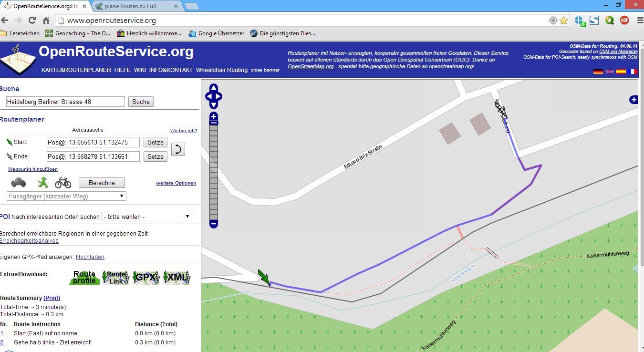644x352 pixels.
Task: Zoom in on the map with plus button
Action: (x=214, y=116)
